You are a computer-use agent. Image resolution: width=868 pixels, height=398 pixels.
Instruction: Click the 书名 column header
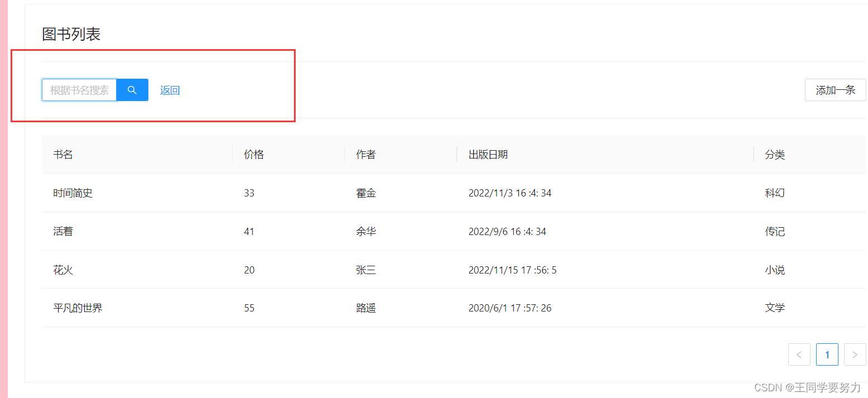click(x=63, y=154)
